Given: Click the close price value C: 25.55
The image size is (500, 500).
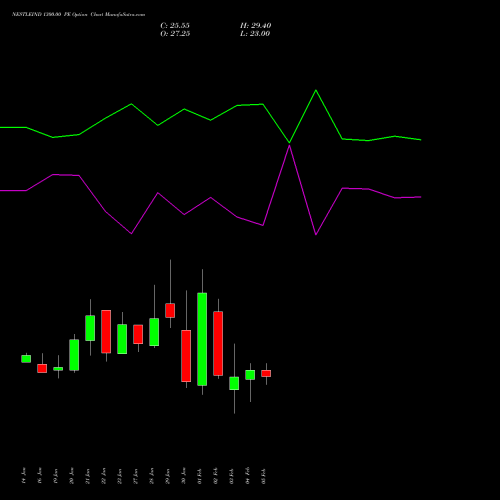Looking at the screenshot, I should click(175, 26).
